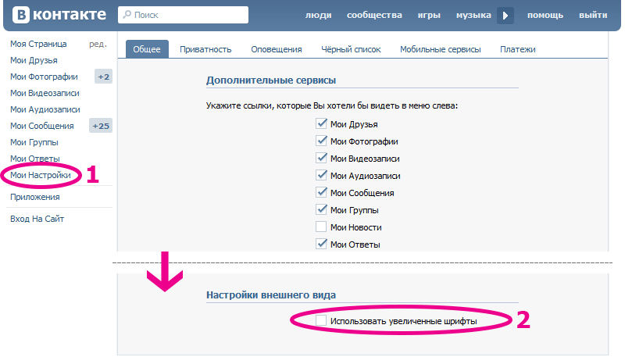Open Мои Группы in sidebar

[x=34, y=142]
